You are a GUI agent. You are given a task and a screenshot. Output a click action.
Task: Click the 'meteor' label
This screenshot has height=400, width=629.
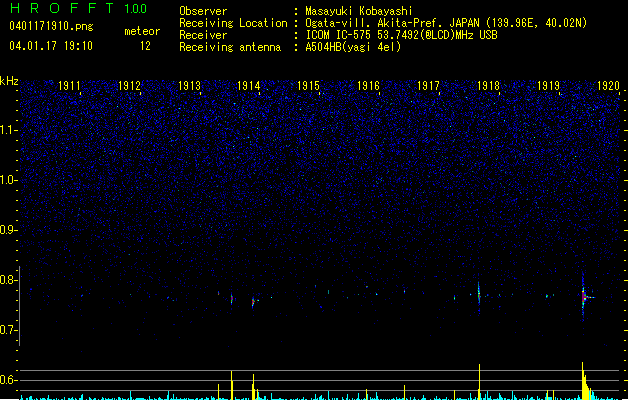coord(142,31)
